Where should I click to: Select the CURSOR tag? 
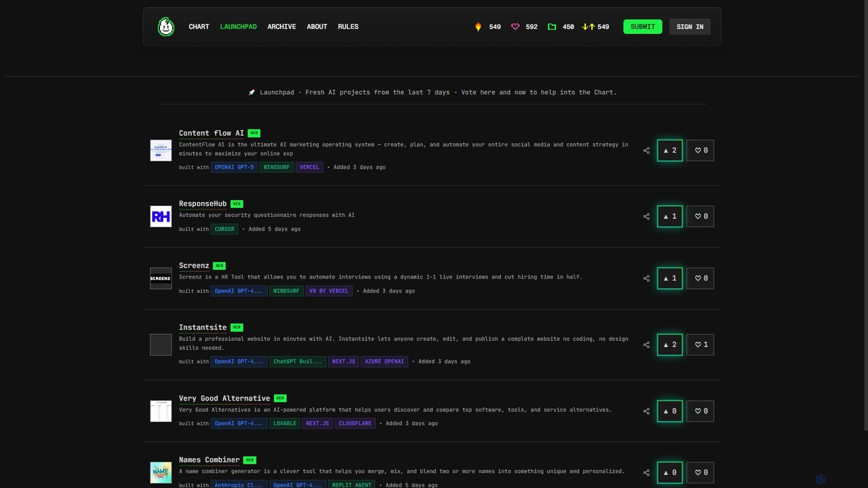(224, 229)
